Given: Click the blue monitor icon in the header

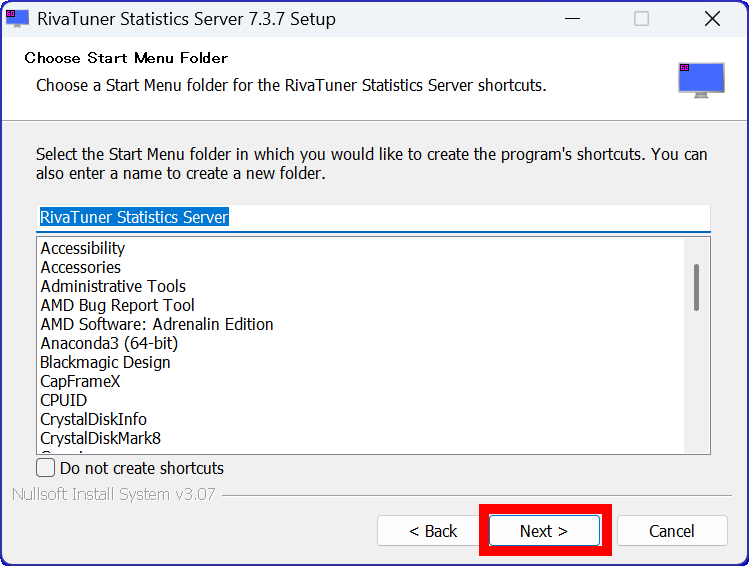Looking at the screenshot, I should [x=700, y=79].
